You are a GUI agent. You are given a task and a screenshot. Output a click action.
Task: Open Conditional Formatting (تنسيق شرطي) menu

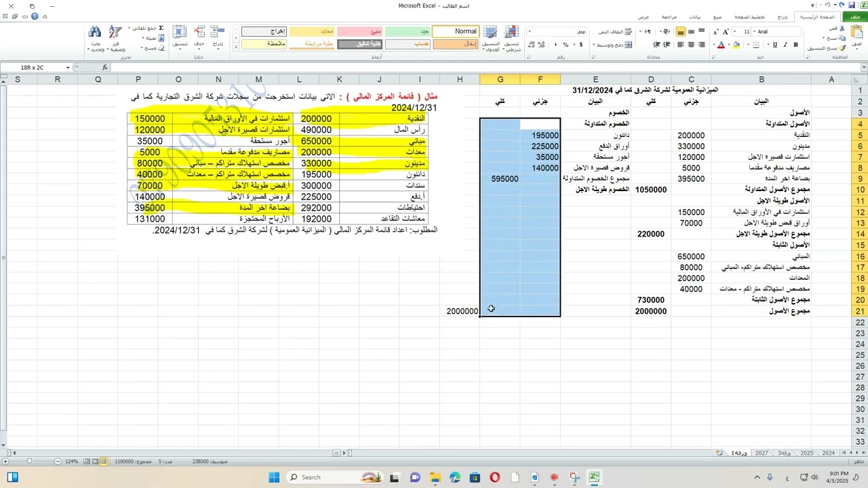(512, 38)
